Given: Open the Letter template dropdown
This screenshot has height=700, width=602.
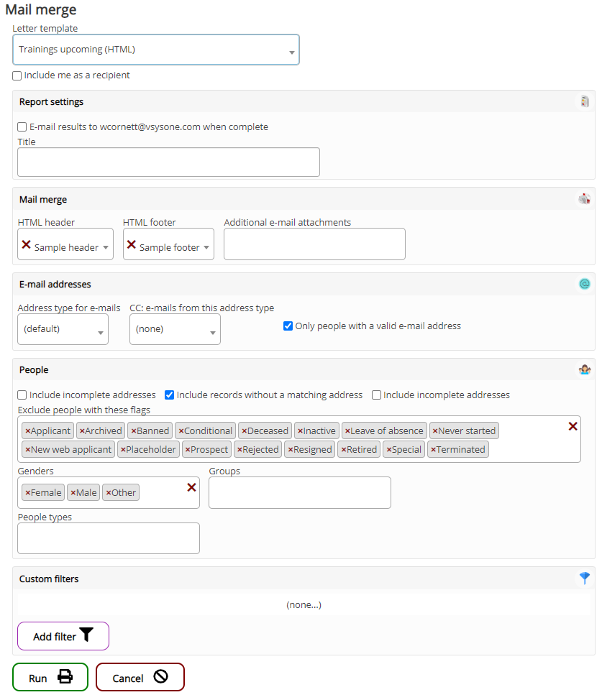Looking at the screenshot, I should 156,50.
